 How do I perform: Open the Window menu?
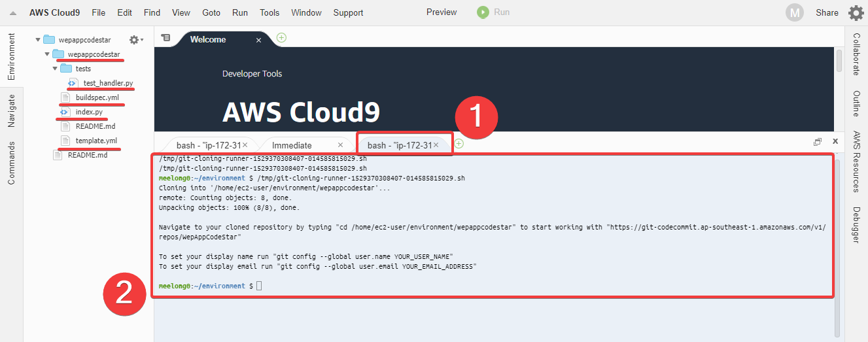[306, 12]
